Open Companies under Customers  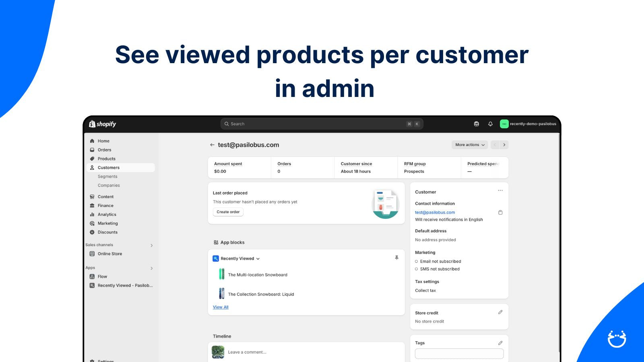(109, 185)
